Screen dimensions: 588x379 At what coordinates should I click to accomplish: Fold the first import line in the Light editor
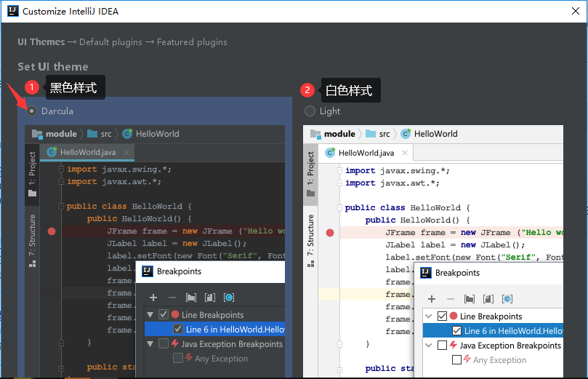(339, 171)
